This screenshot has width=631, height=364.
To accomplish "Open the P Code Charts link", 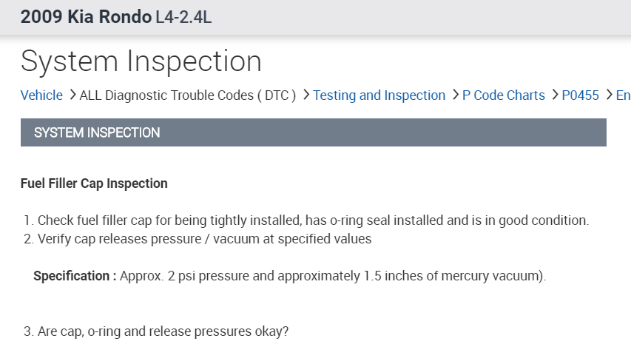I will [503, 95].
